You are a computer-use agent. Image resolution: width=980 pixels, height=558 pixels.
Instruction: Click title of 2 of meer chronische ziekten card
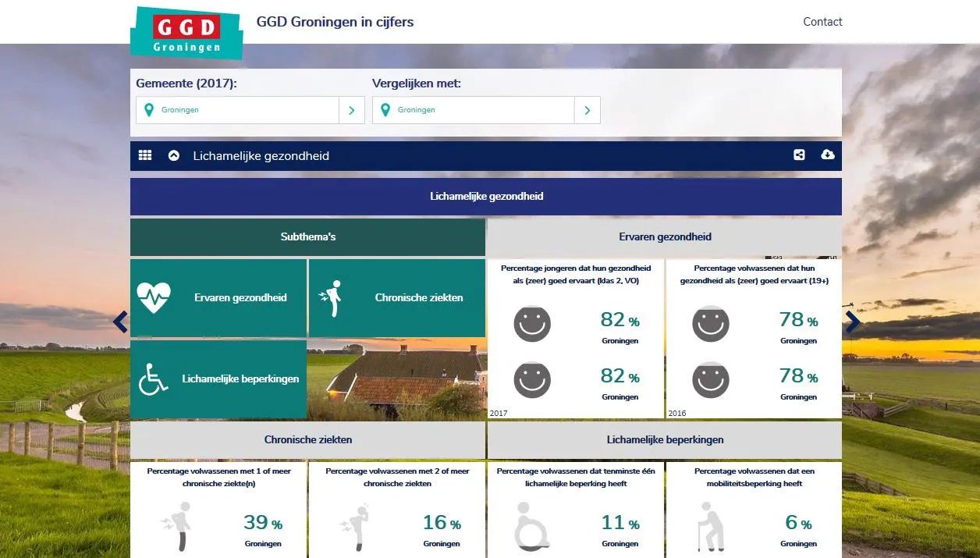point(397,478)
